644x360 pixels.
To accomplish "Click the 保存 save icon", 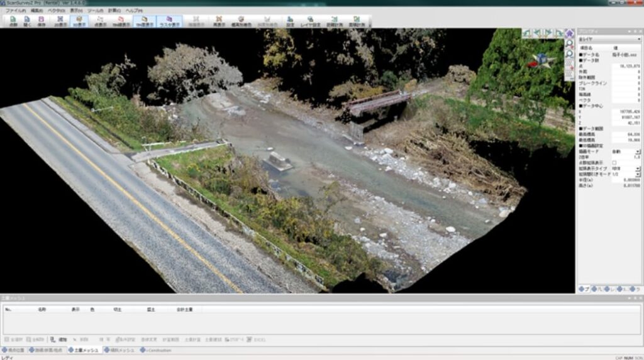I will coord(42,21).
